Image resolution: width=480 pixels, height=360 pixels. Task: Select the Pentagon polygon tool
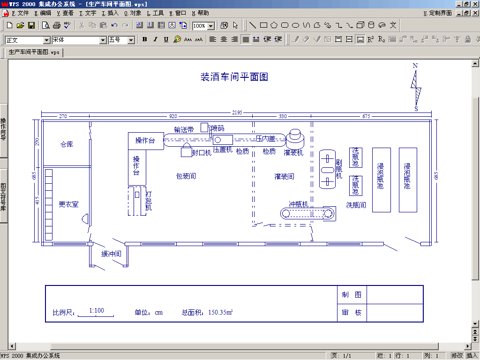(274, 25)
